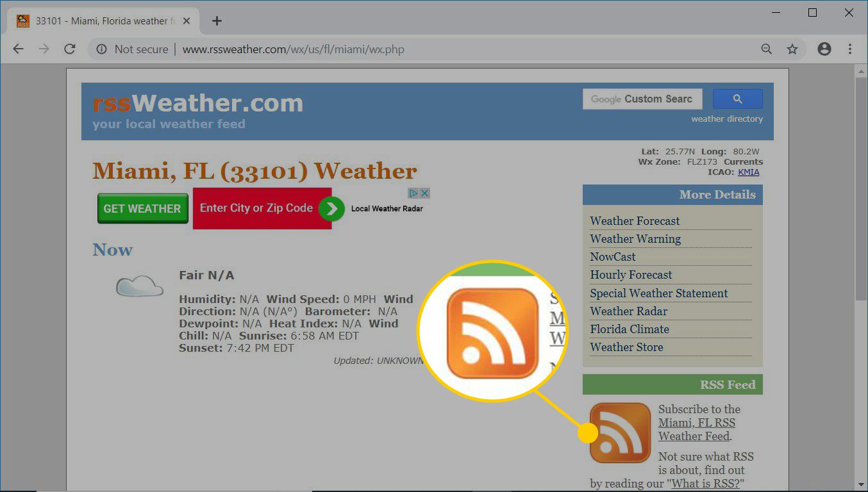Open a new browser tab
This screenshot has height=492, width=868.
[x=217, y=21]
